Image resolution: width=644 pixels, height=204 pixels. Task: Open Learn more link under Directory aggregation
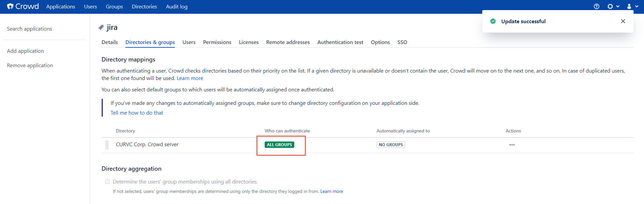[x=332, y=192]
